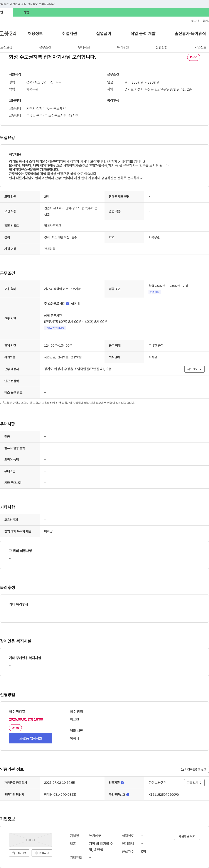Click the 로그인 link
209x868 pixels.
(195, 21)
